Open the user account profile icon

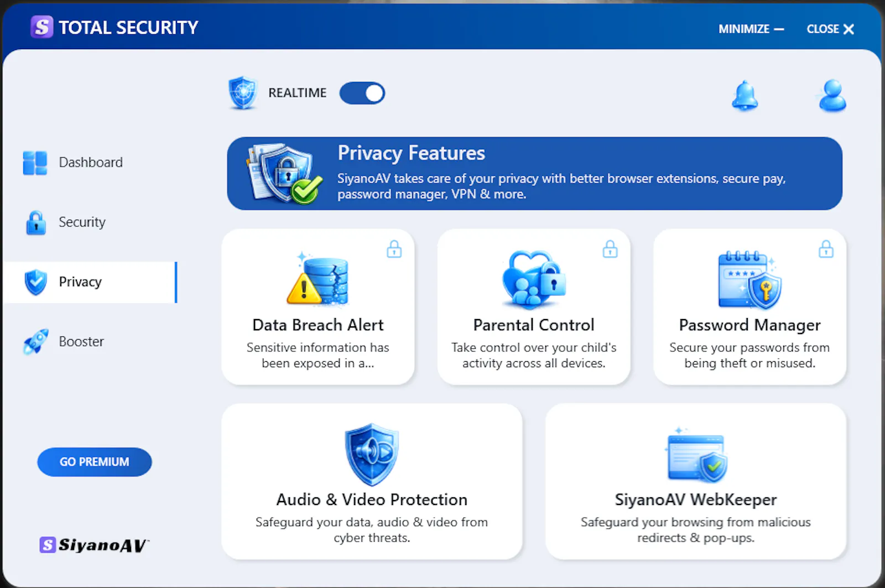[x=832, y=96]
